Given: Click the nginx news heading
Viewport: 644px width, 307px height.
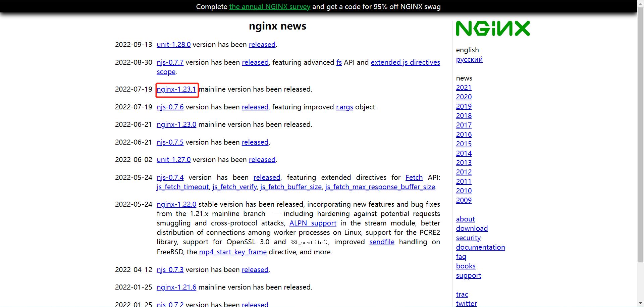Looking at the screenshot, I should (x=278, y=26).
